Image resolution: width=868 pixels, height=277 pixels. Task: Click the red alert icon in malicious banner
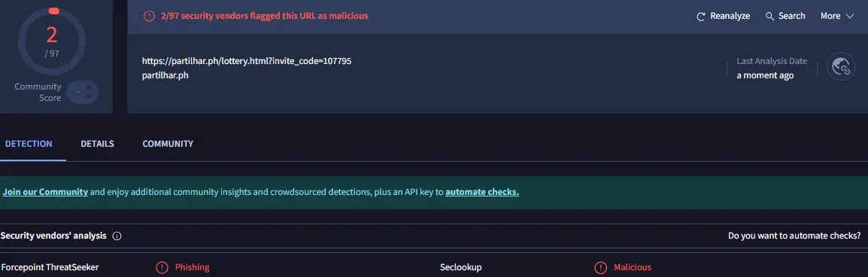pyautogui.click(x=149, y=16)
